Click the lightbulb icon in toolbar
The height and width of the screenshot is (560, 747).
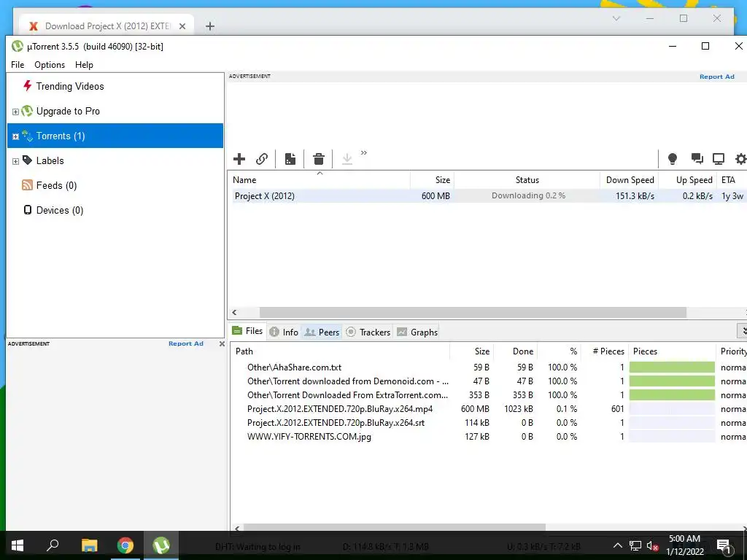point(672,159)
